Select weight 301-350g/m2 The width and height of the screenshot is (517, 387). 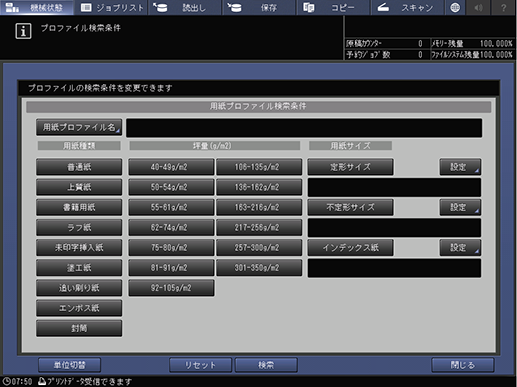259,268
